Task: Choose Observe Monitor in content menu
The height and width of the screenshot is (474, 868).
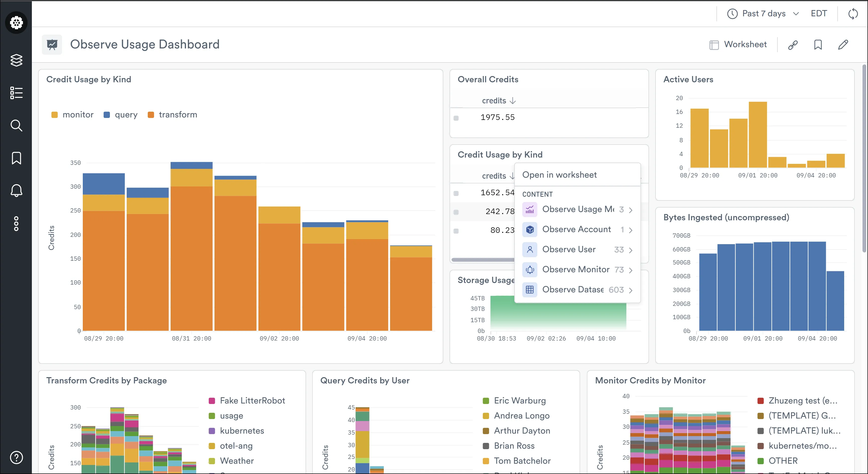Action: (577, 270)
